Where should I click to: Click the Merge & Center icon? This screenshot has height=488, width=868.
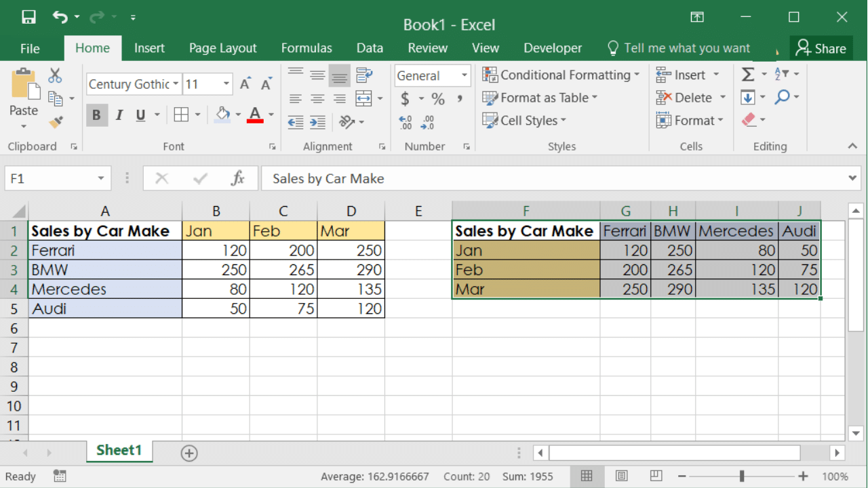click(364, 98)
